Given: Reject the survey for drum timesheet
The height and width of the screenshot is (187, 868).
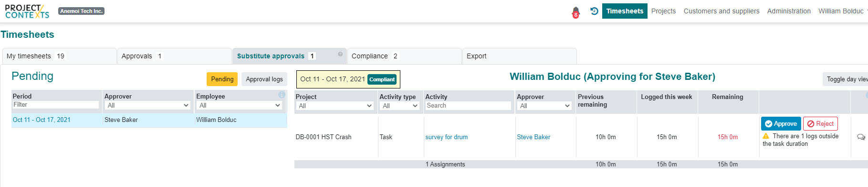Looking at the screenshot, I should point(820,123).
